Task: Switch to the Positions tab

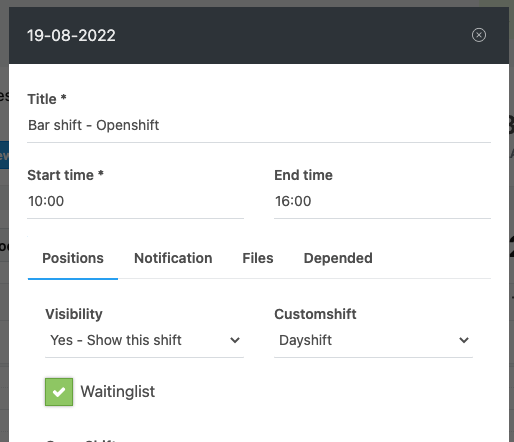Action: click(73, 258)
